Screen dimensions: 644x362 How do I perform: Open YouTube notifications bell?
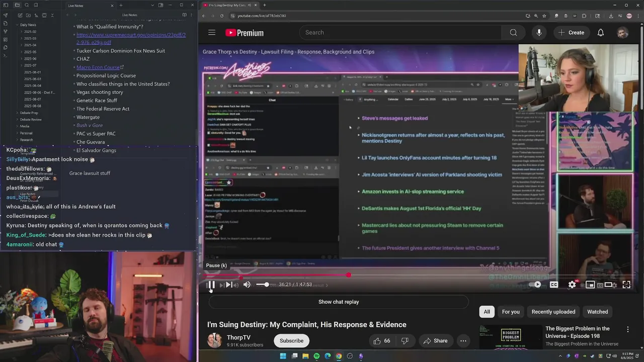coord(600,33)
